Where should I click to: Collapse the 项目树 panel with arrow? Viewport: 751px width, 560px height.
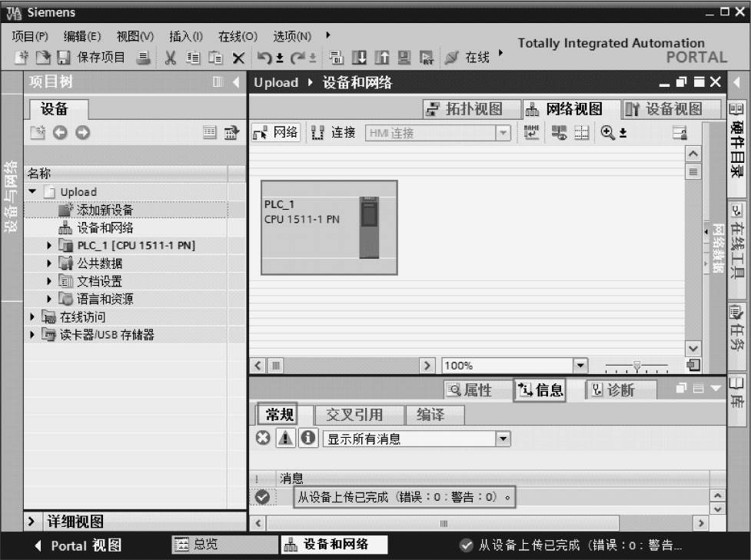click(236, 82)
